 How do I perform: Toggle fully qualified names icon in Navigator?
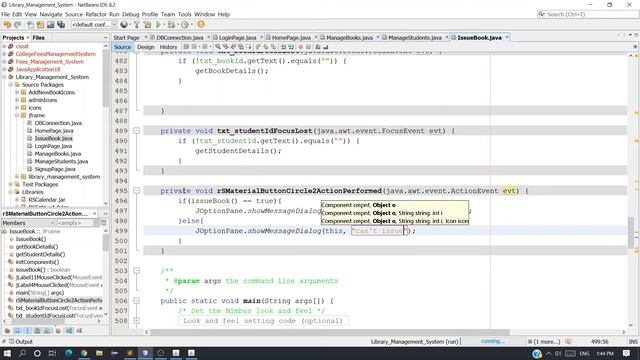pyautogui.click(x=58, y=331)
